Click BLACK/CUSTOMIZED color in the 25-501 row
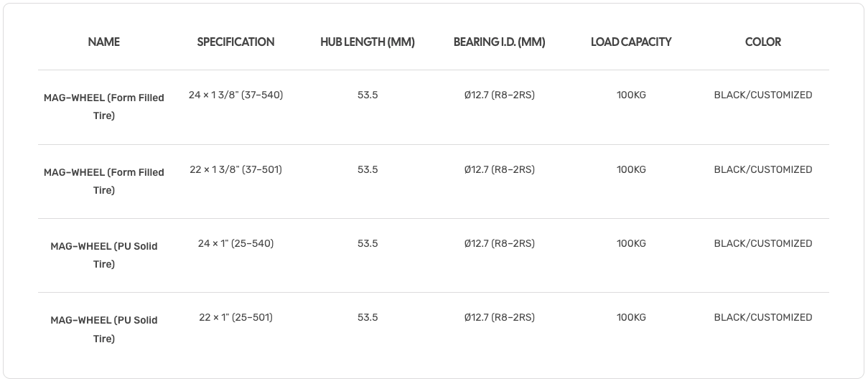868x381 pixels. (763, 317)
